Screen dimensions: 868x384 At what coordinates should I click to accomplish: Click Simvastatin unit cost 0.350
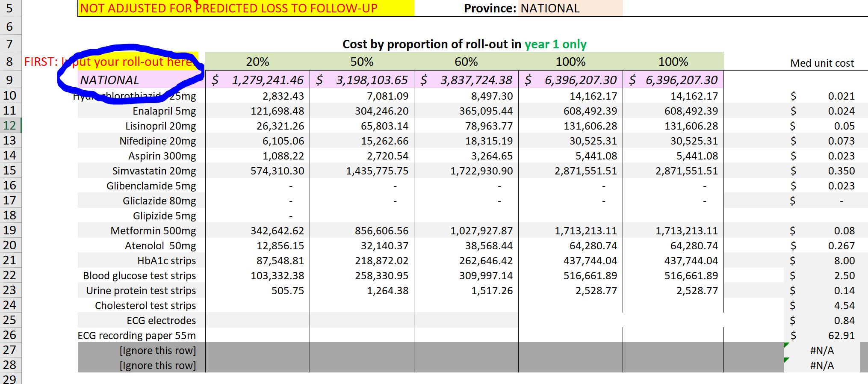[841, 171]
